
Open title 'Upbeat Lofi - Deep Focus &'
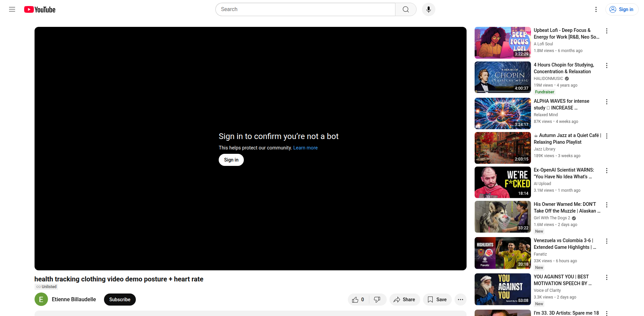point(566,34)
